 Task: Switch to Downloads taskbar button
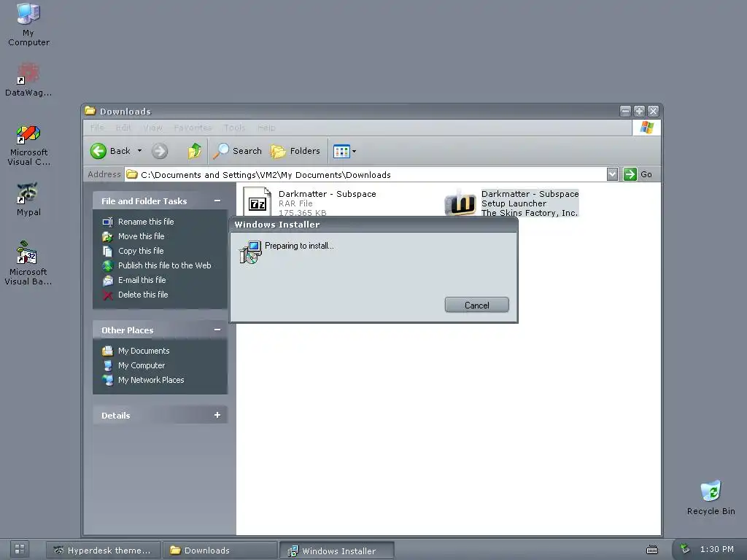[220, 551]
